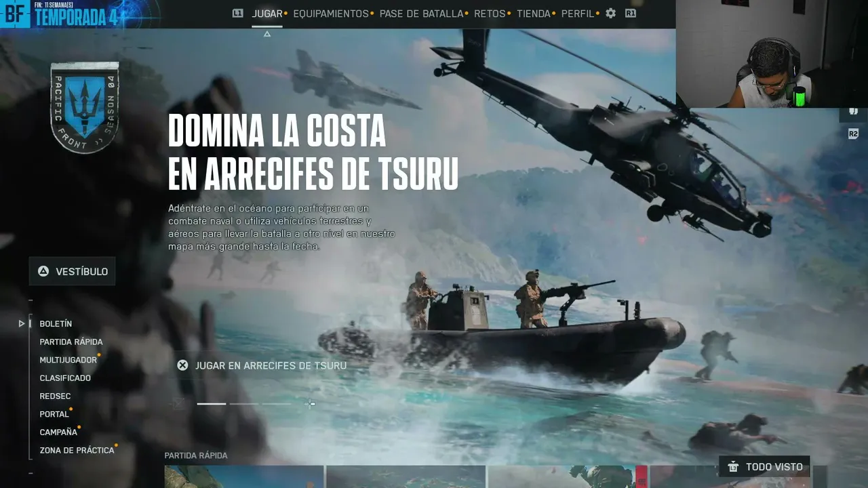This screenshot has height=488, width=868.
Task: Switch to the Perfil tab
Action: (578, 14)
